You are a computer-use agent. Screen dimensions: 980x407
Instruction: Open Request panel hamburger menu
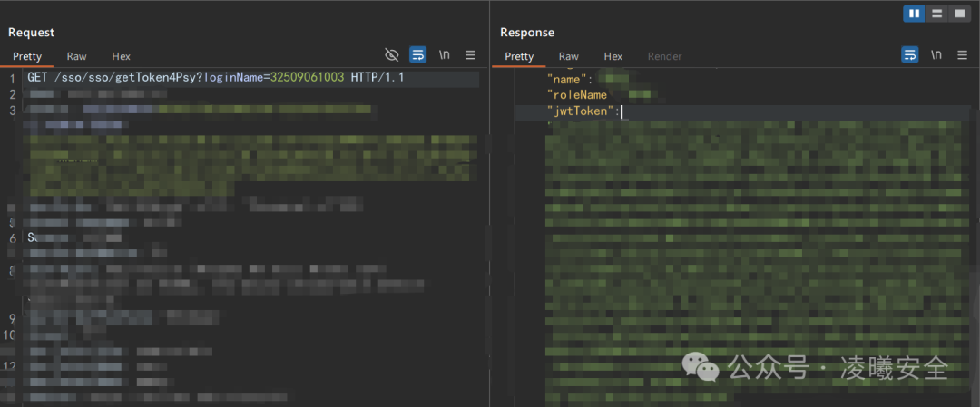click(x=471, y=55)
